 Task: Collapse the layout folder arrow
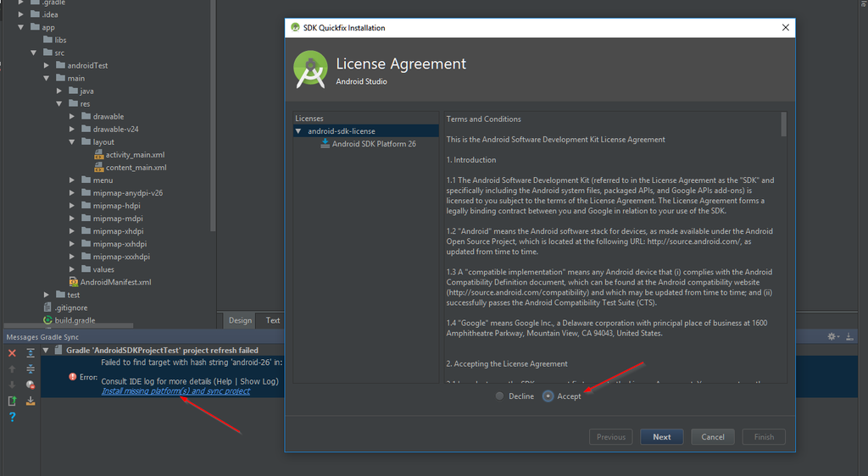click(x=72, y=141)
